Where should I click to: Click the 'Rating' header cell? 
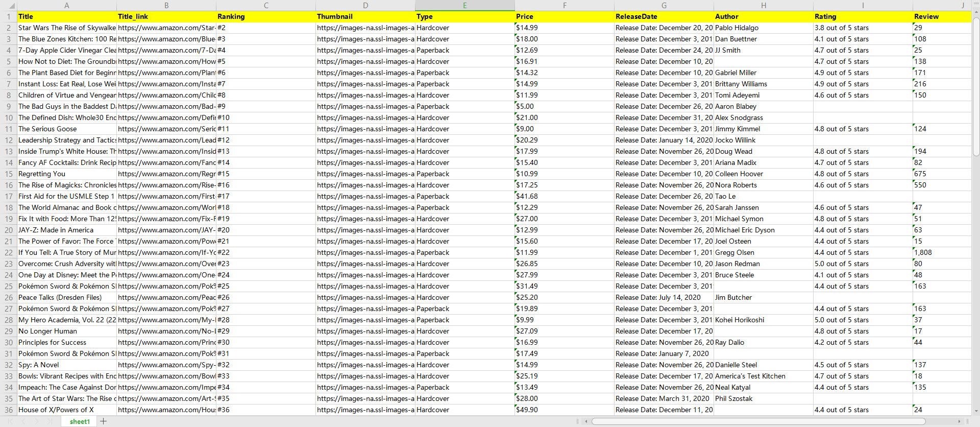click(863, 16)
